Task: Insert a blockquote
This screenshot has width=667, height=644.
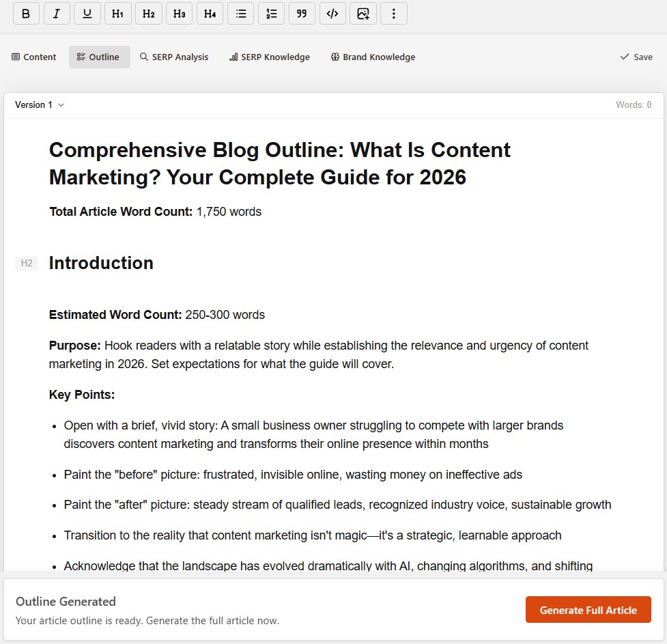Action: point(302,13)
